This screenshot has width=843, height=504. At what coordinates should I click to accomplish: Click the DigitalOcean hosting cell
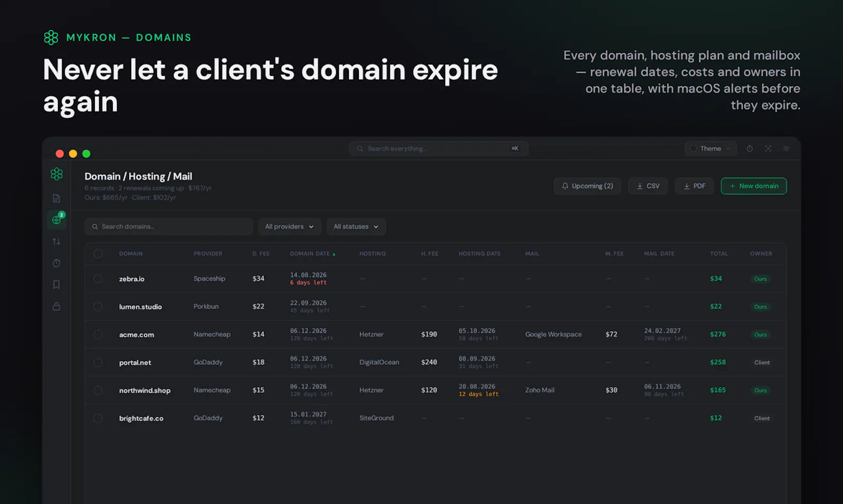tap(379, 362)
